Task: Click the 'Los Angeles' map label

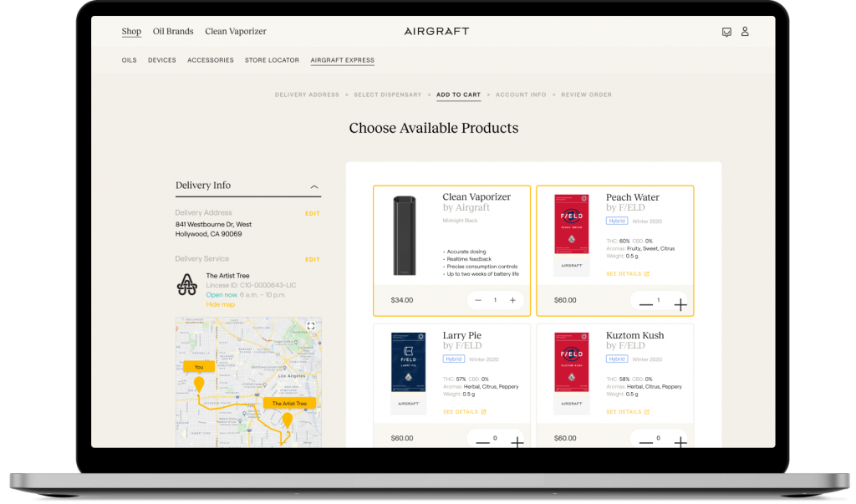Action: [x=291, y=376]
